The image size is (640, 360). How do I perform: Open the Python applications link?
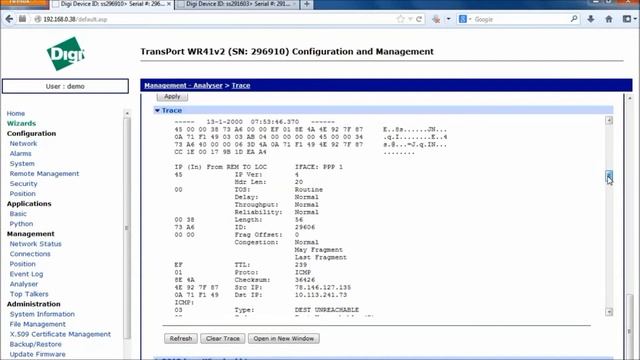coord(21,224)
